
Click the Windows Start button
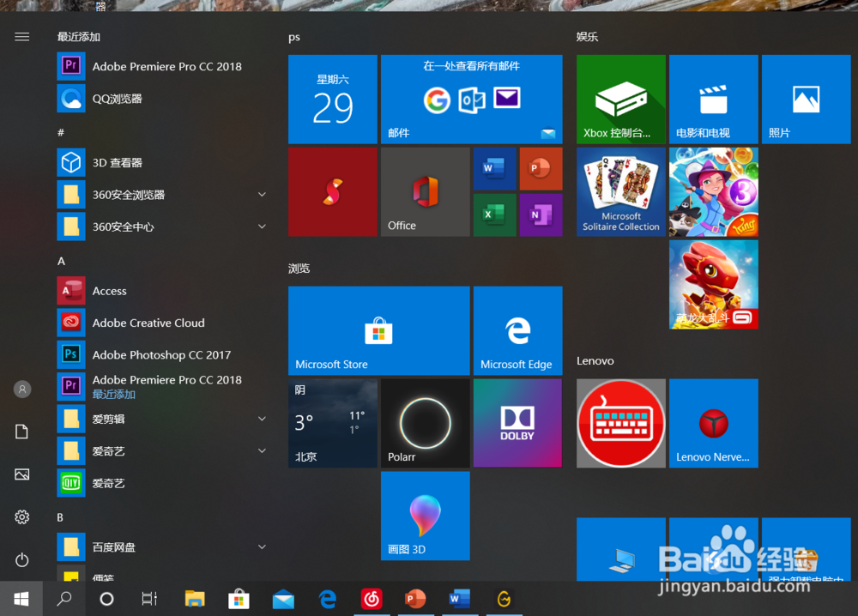coord(21,599)
